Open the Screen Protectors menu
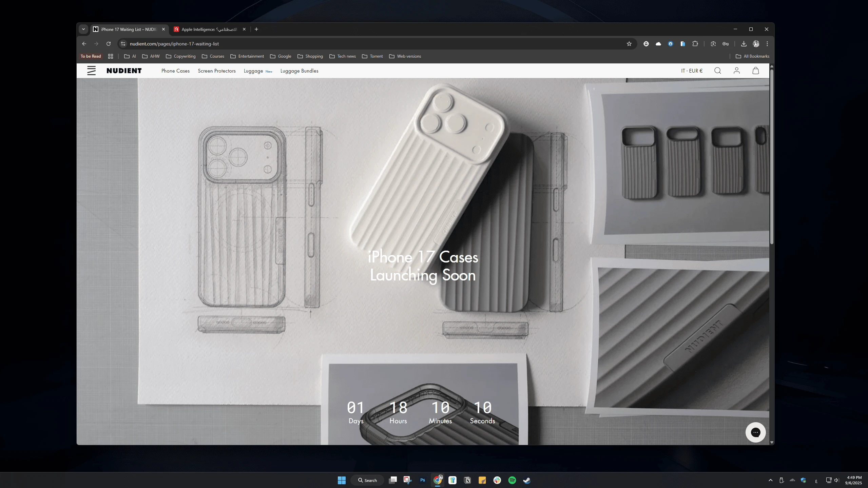 pyautogui.click(x=217, y=71)
